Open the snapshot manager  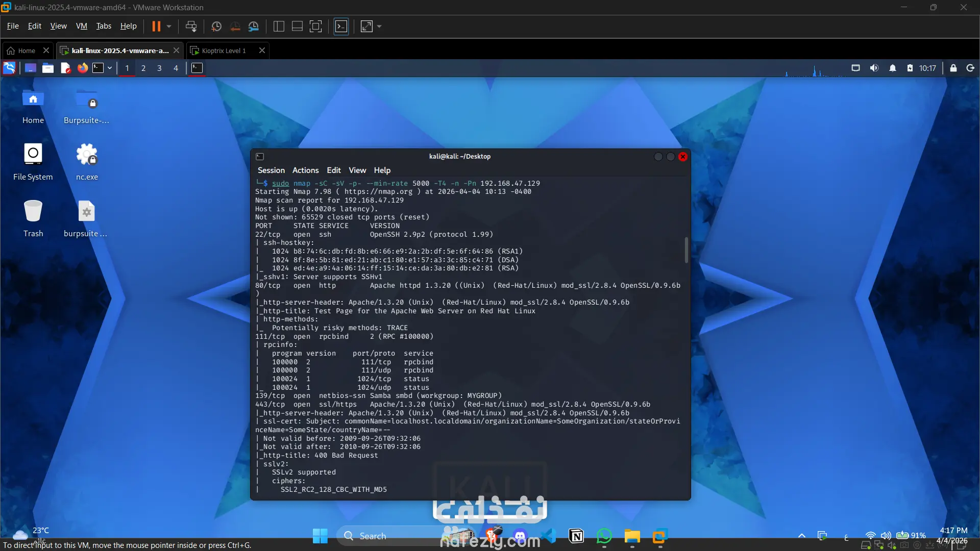pos(254,26)
